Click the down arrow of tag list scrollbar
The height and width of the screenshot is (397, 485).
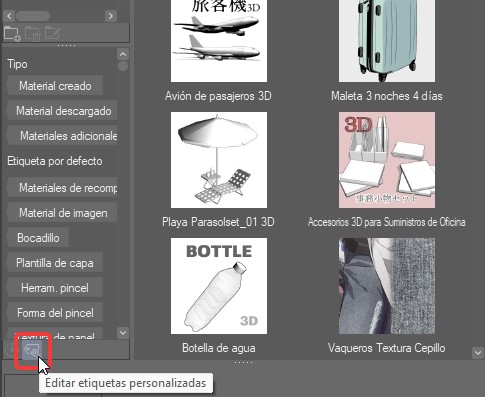[x=123, y=332]
